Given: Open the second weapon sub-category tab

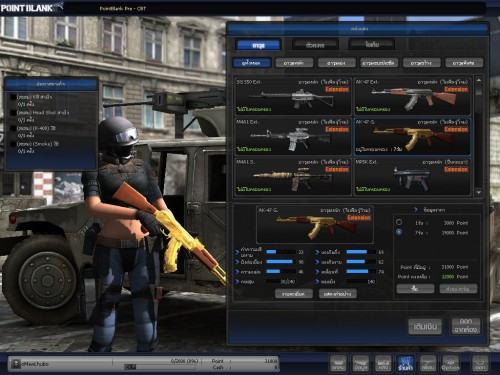Looking at the screenshot, I should pyautogui.click(x=294, y=63).
